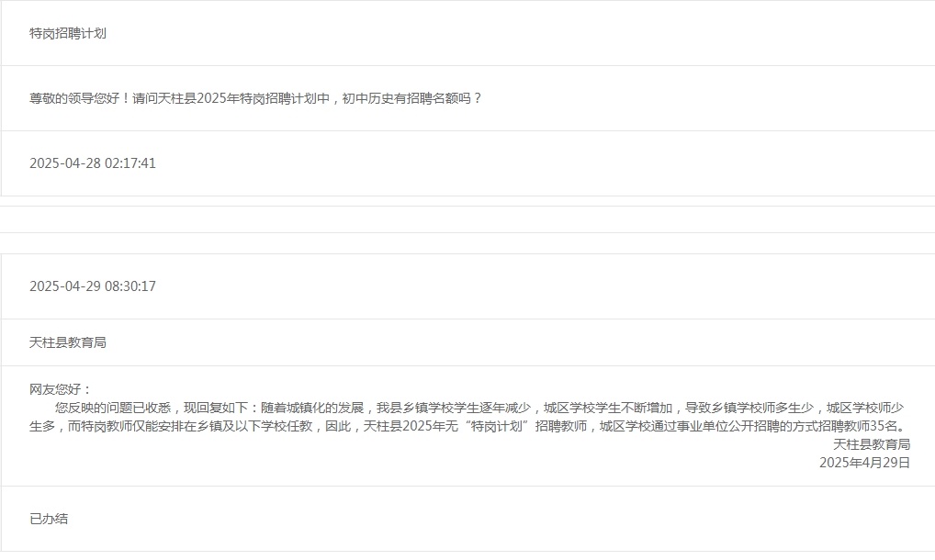Click 天柱县2025年特岗招聘计划 in the question line
This screenshot has height=560, width=935.
[x=236, y=98]
